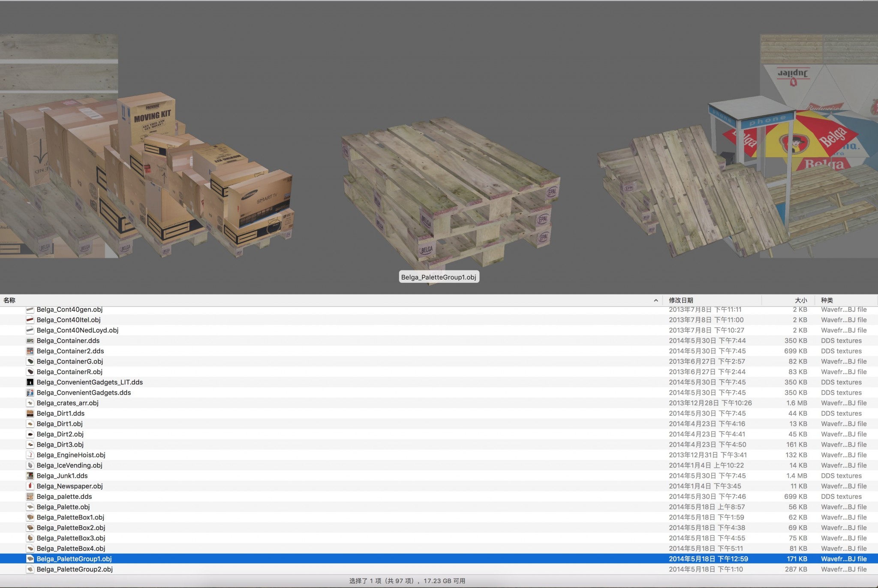878x588 pixels.
Task: Click the Belga_ContainerG.obj file icon
Action: click(x=30, y=361)
